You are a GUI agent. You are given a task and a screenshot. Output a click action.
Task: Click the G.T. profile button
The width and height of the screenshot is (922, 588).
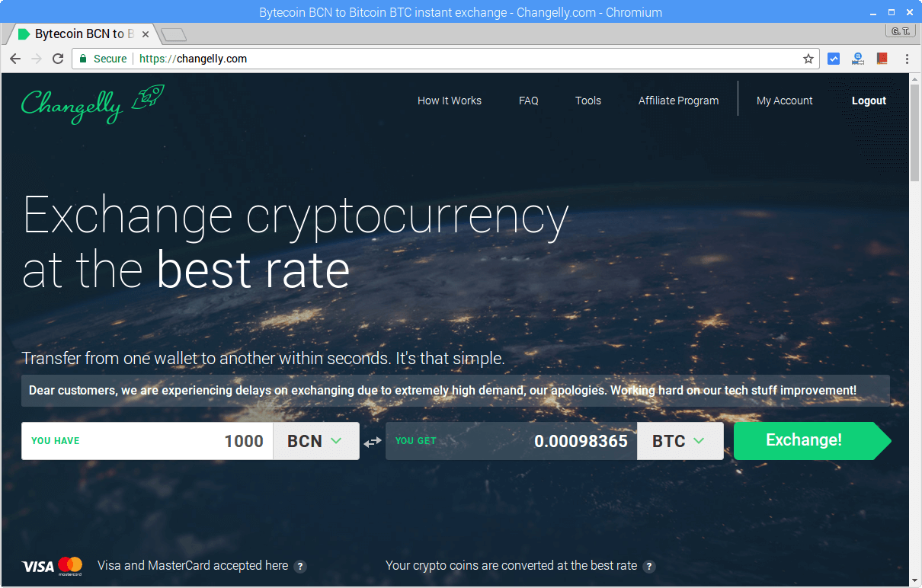coord(901,31)
